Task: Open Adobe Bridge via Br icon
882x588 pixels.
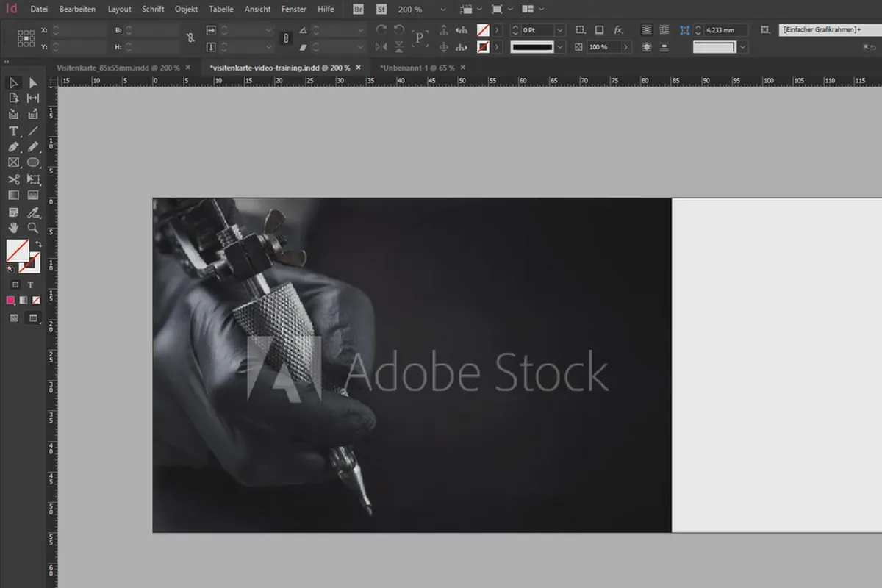Action: (358, 10)
